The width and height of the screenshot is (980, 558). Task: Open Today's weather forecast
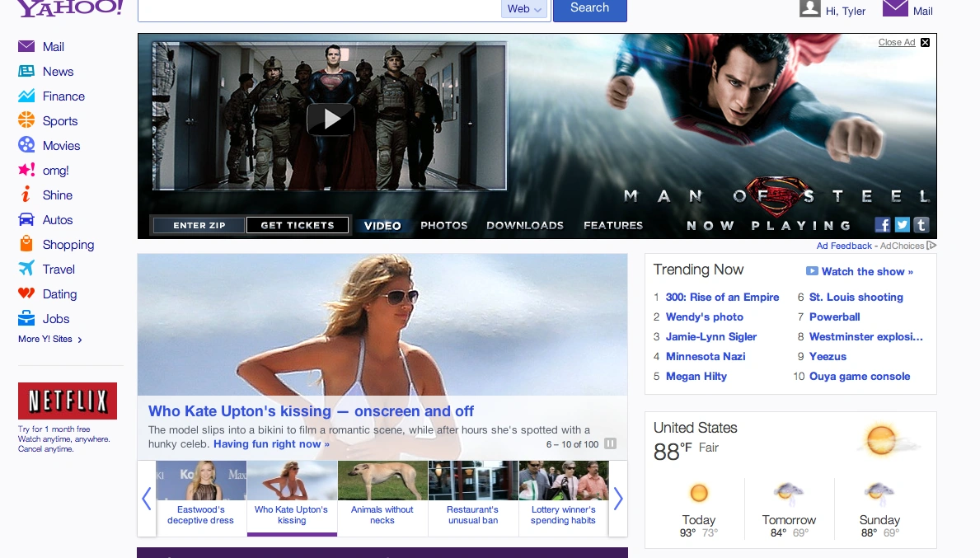(699, 510)
